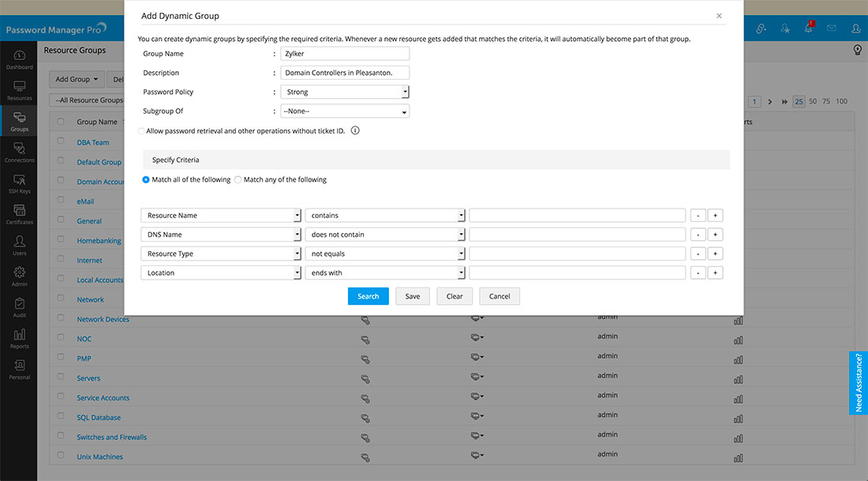
Task: Click the lightbulb tips icon
Action: [x=857, y=50]
